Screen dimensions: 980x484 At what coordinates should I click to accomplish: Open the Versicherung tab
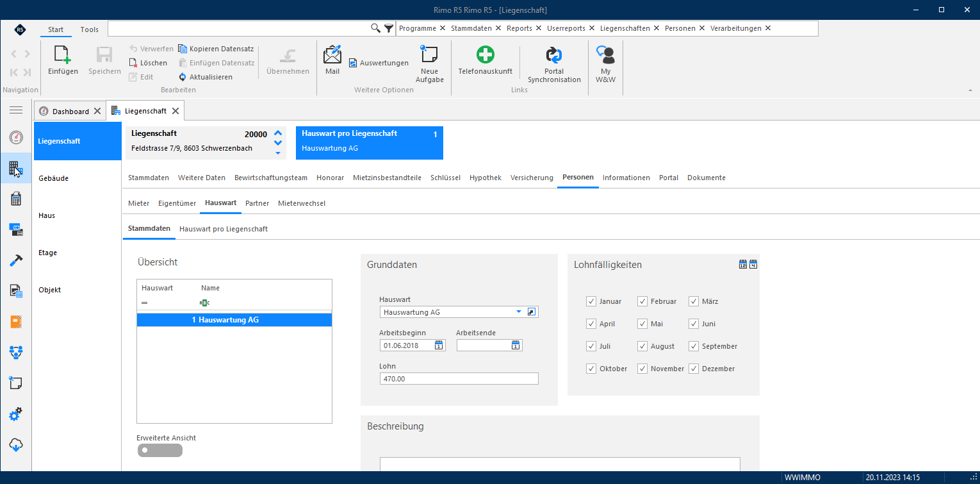[532, 178]
